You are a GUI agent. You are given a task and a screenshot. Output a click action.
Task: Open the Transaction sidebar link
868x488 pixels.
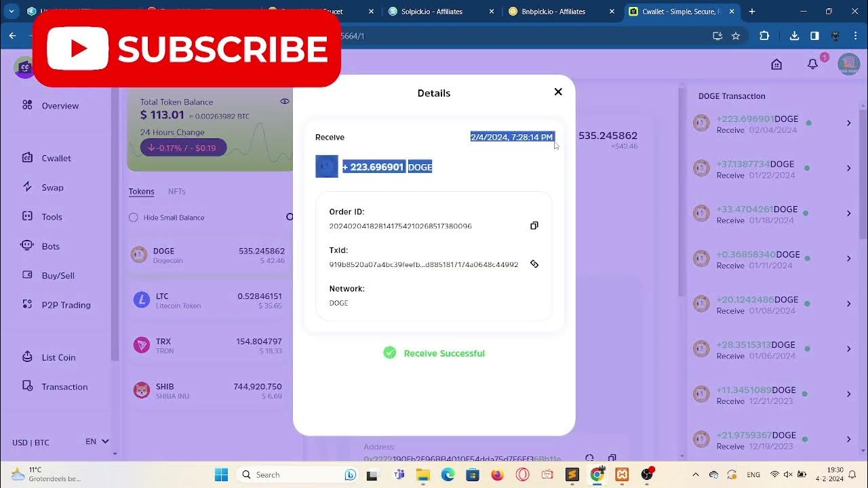coord(64,387)
